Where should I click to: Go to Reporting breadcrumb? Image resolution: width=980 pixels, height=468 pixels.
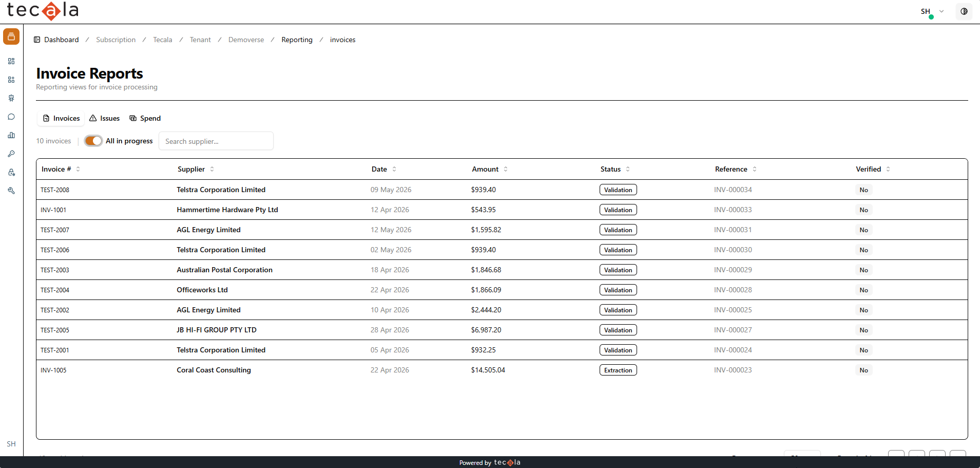click(297, 40)
